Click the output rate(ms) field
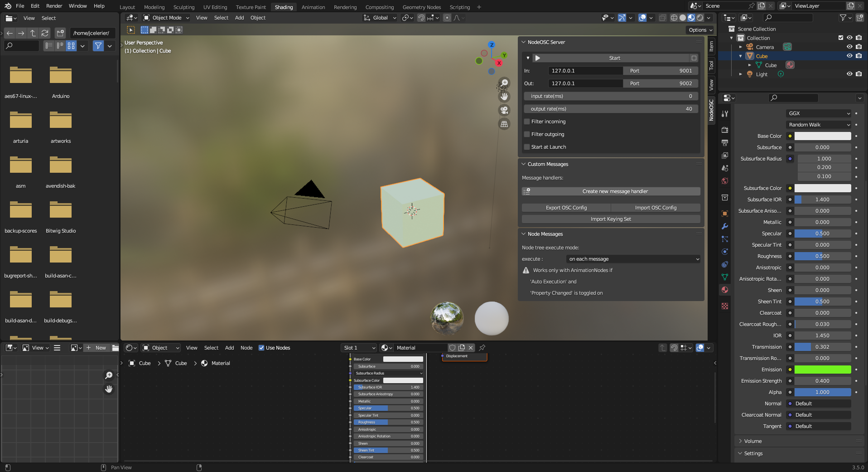Screen dimensions: 868x472 click(x=611, y=109)
